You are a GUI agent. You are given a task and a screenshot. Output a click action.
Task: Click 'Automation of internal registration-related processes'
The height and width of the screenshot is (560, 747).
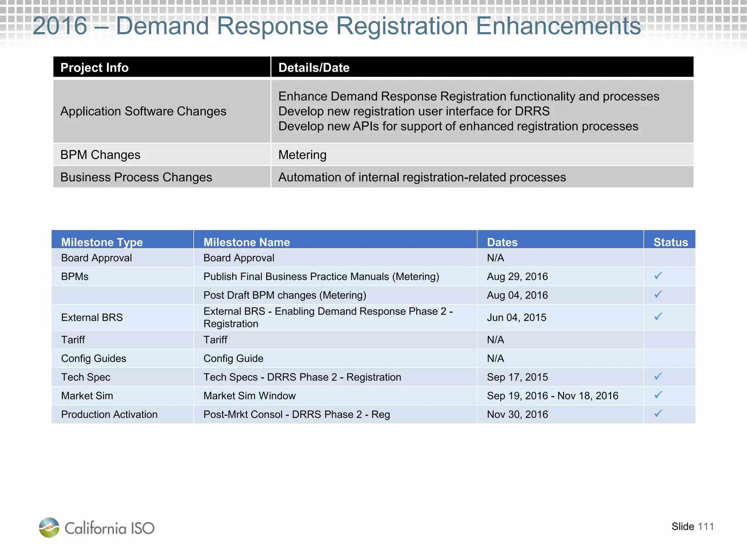click(422, 177)
